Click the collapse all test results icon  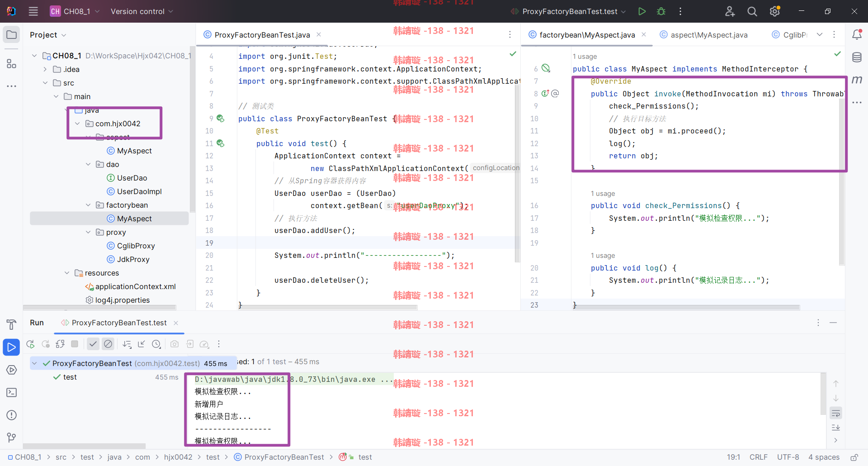point(142,344)
